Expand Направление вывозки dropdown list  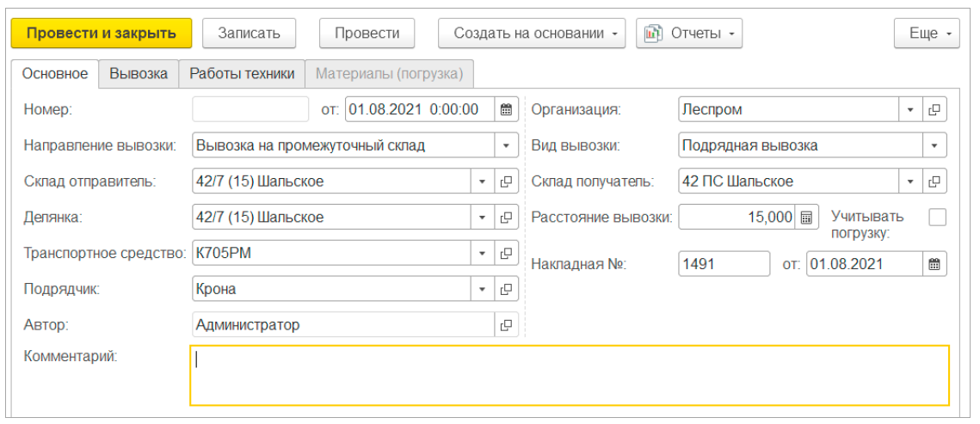[x=506, y=145]
